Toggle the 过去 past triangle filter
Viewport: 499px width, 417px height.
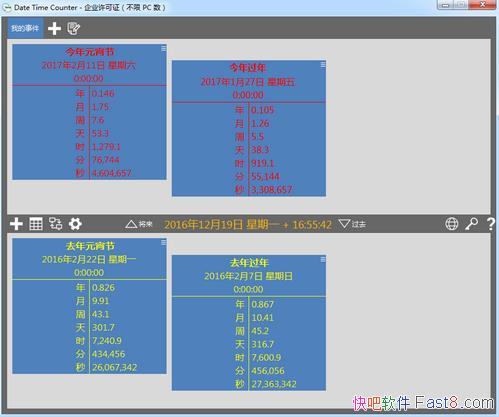[352, 224]
